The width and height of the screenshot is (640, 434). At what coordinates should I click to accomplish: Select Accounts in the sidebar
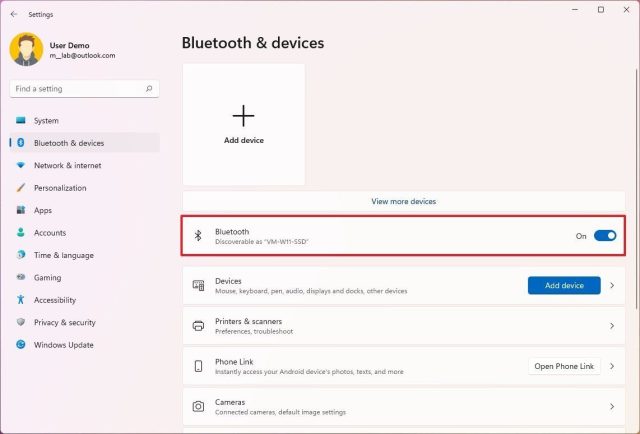tap(50, 233)
